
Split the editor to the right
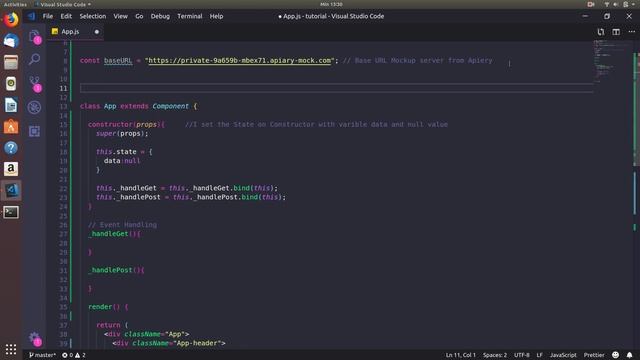coord(616,32)
